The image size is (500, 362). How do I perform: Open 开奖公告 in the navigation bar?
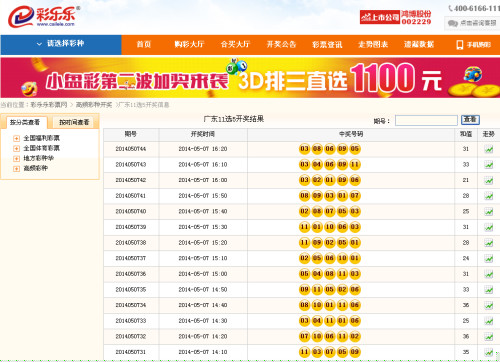[281, 44]
